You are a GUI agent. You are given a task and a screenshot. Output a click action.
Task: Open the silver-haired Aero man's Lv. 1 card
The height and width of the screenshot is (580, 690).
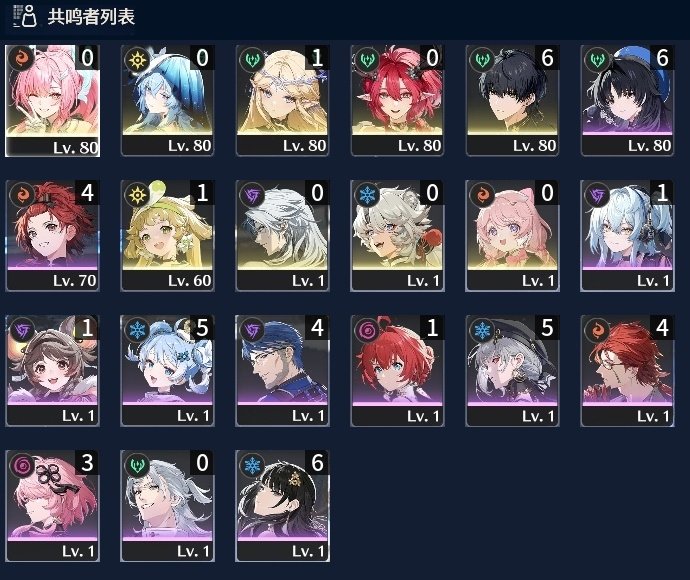coord(167,506)
